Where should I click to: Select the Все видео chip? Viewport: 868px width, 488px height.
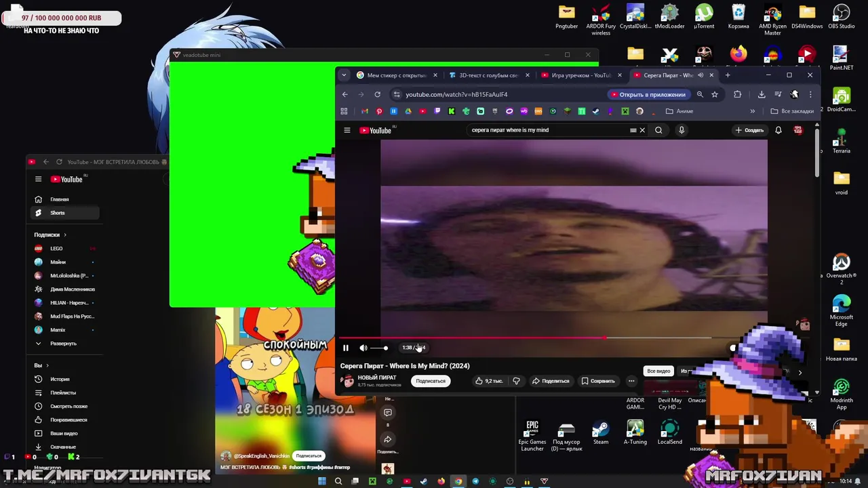(x=658, y=371)
